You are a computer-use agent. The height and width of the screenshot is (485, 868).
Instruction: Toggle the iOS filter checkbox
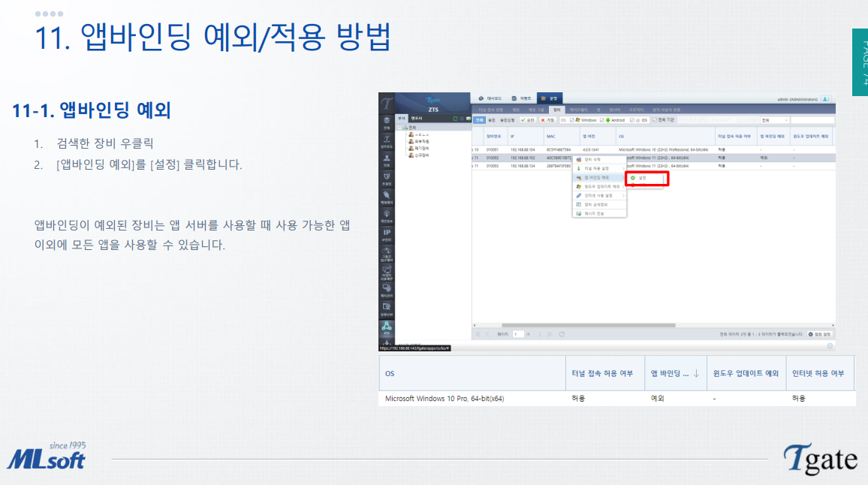631,120
